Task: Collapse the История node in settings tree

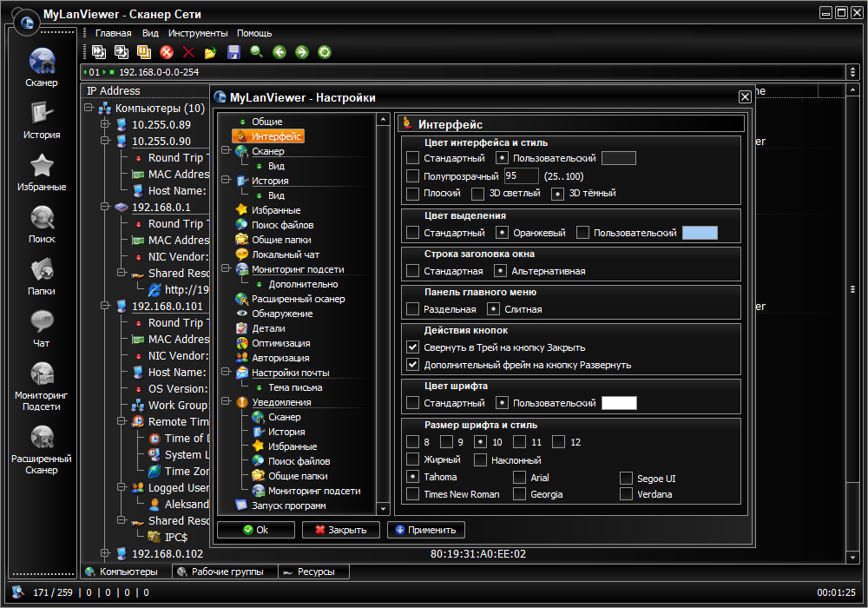Action: tap(226, 180)
